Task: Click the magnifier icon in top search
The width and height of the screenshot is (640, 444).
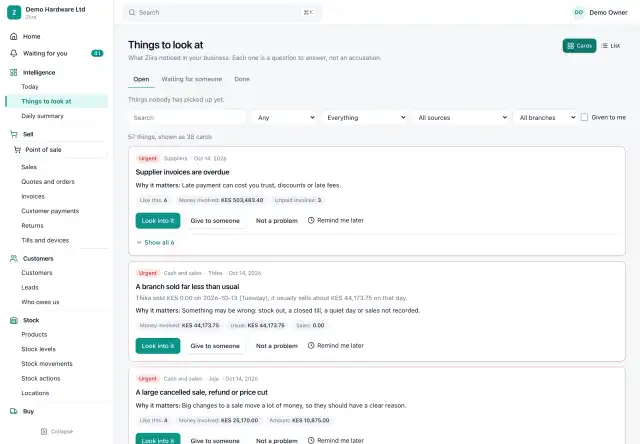Action: pyautogui.click(x=132, y=13)
